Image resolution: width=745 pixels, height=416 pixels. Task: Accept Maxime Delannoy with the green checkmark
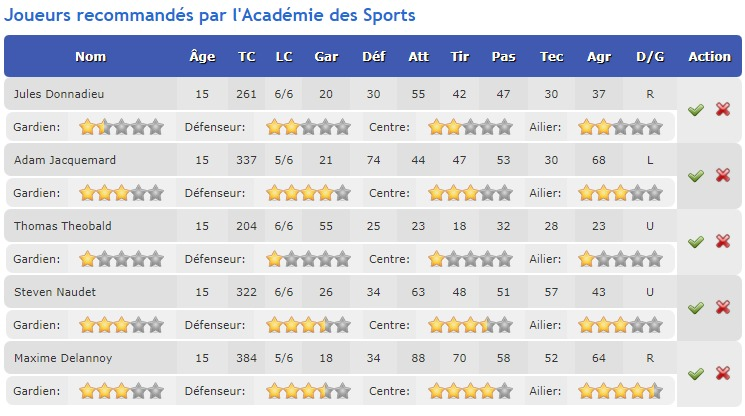pyautogui.click(x=696, y=374)
